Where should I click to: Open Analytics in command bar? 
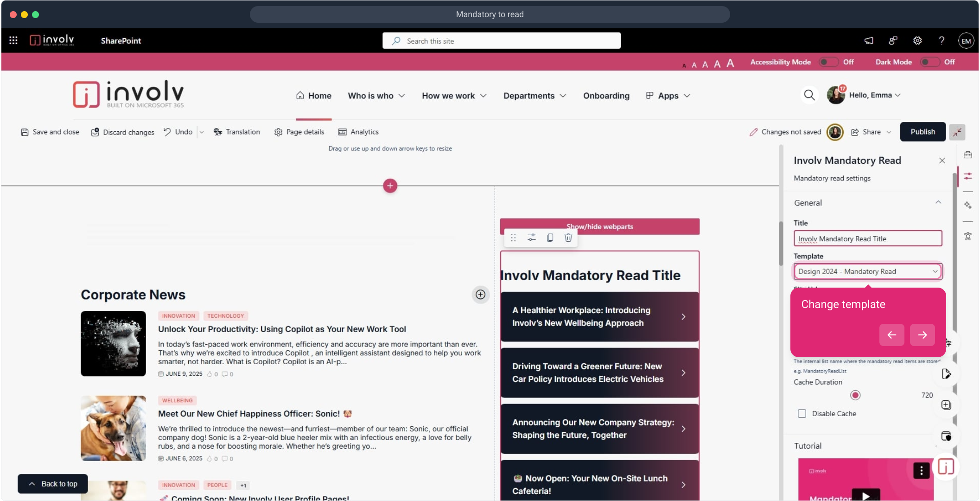click(358, 132)
